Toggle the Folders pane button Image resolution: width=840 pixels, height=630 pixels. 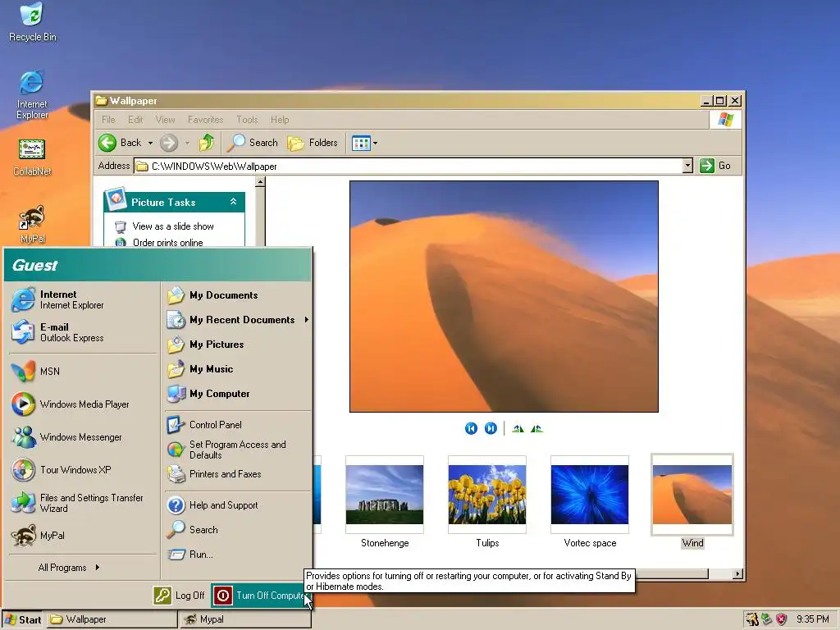pos(313,143)
